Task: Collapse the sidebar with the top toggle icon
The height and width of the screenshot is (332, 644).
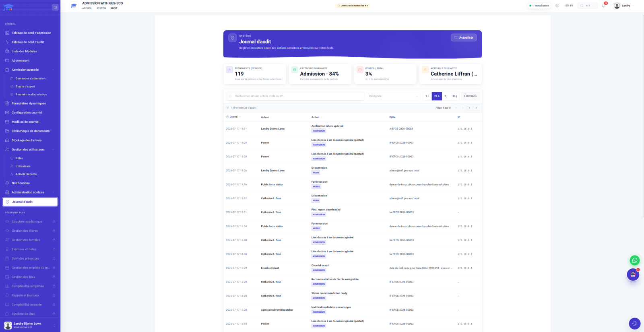Action: [x=55, y=7]
